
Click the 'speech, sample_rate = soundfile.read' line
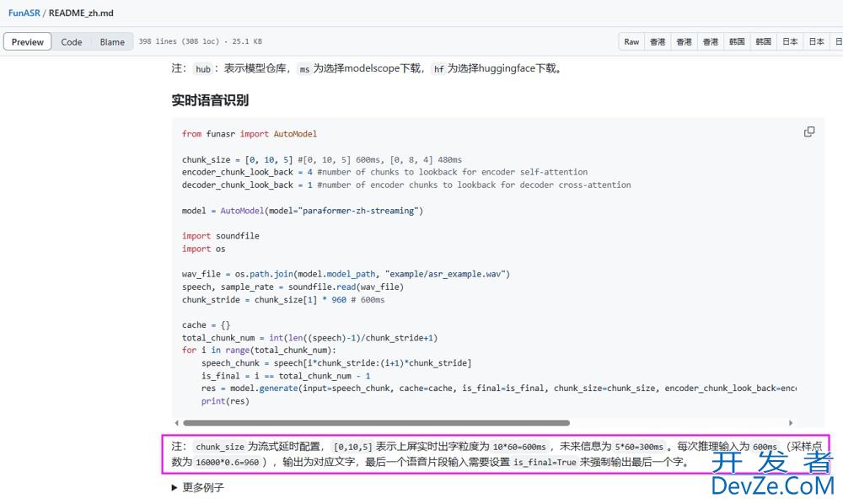point(293,287)
